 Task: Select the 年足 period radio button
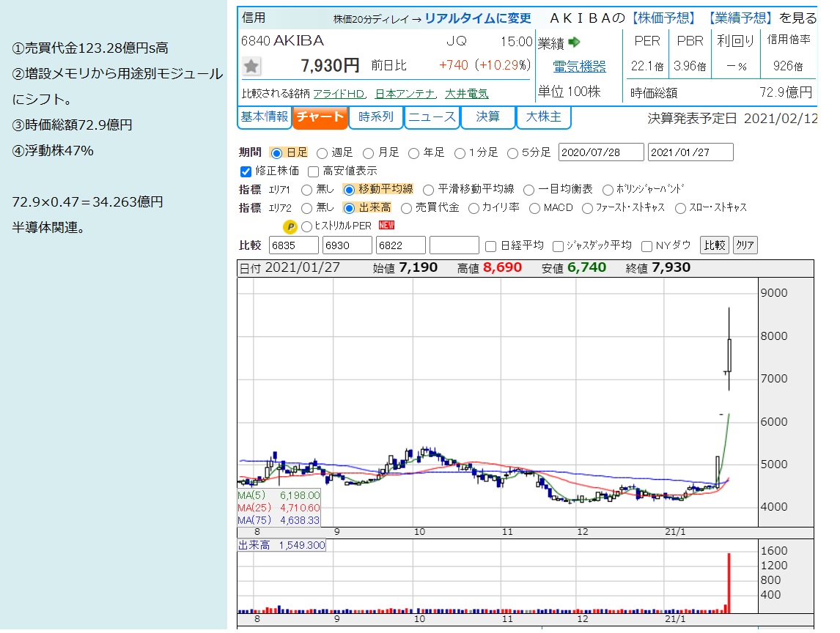(413, 153)
